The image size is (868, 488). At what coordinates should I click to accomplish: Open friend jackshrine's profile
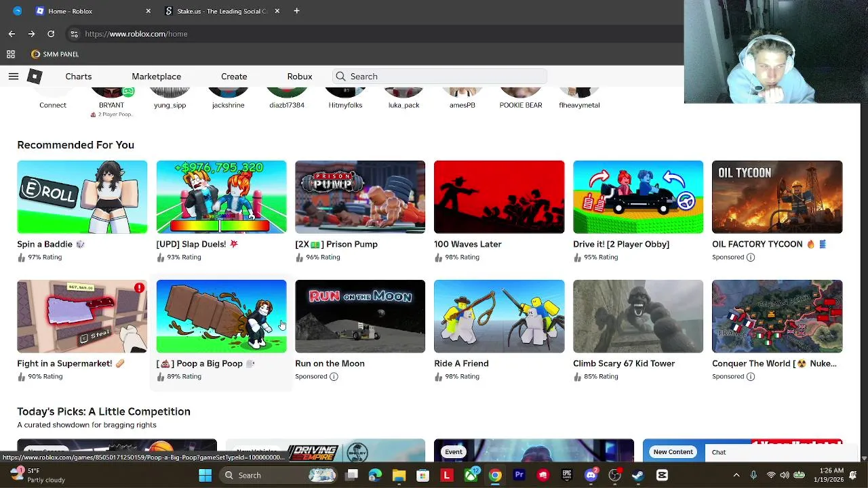[x=228, y=100]
